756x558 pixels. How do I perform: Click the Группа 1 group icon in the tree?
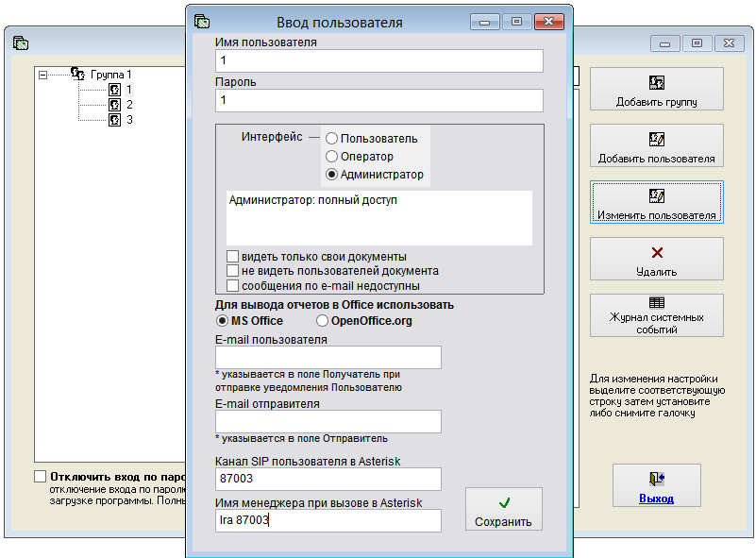[77, 74]
